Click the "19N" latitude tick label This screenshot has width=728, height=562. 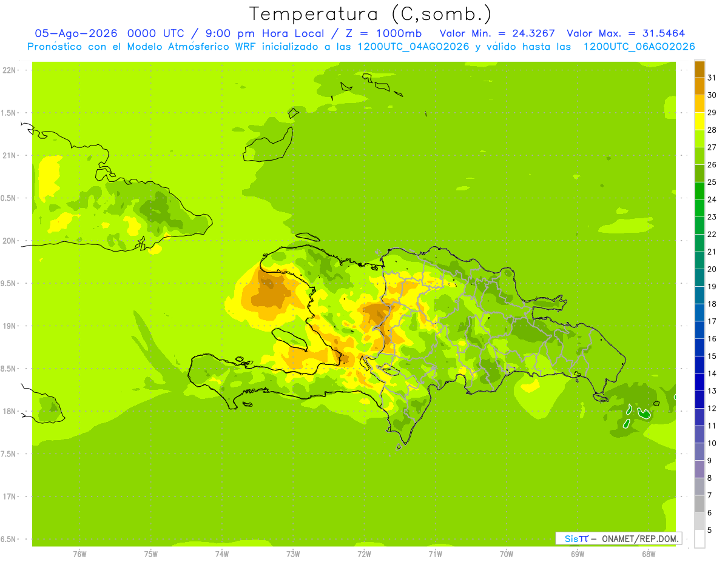[x=9, y=326]
